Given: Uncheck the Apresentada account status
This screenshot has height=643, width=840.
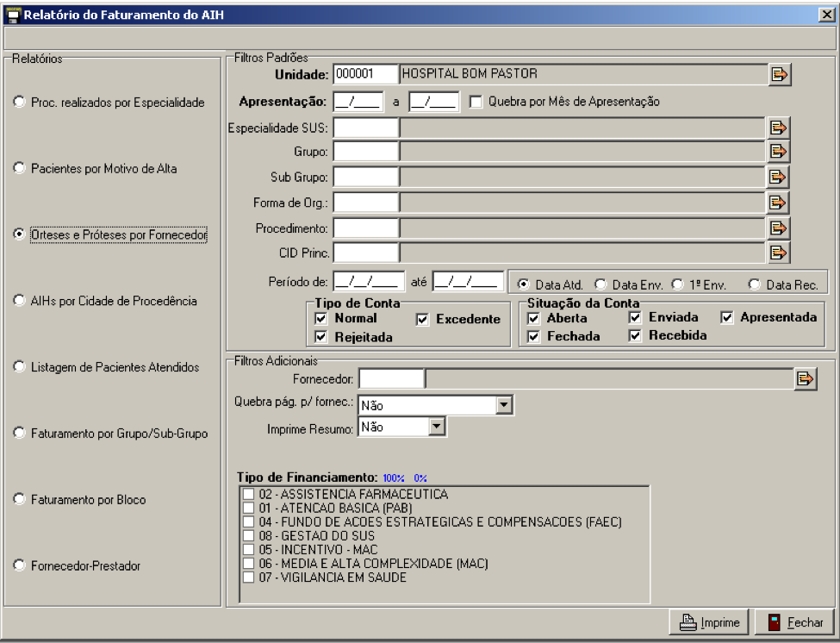Looking at the screenshot, I should pos(726,317).
